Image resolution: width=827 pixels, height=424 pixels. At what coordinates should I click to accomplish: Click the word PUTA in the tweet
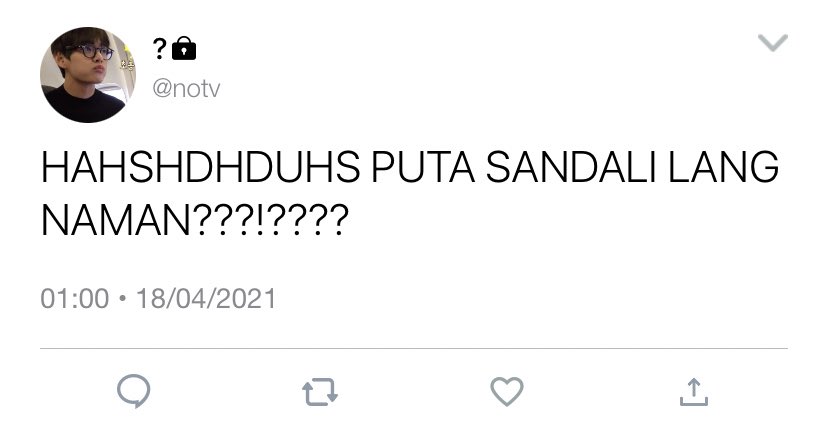point(423,167)
